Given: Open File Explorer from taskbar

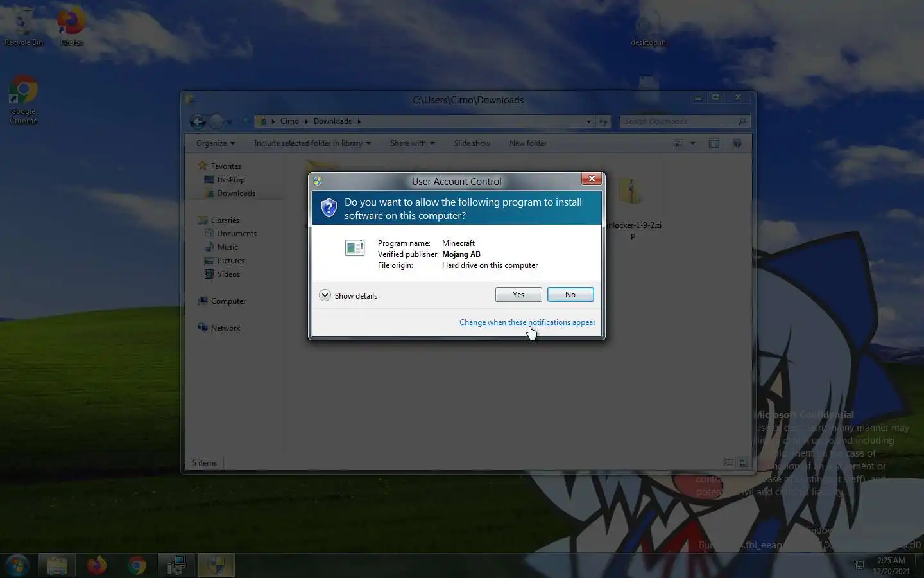Looking at the screenshot, I should (x=57, y=565).
